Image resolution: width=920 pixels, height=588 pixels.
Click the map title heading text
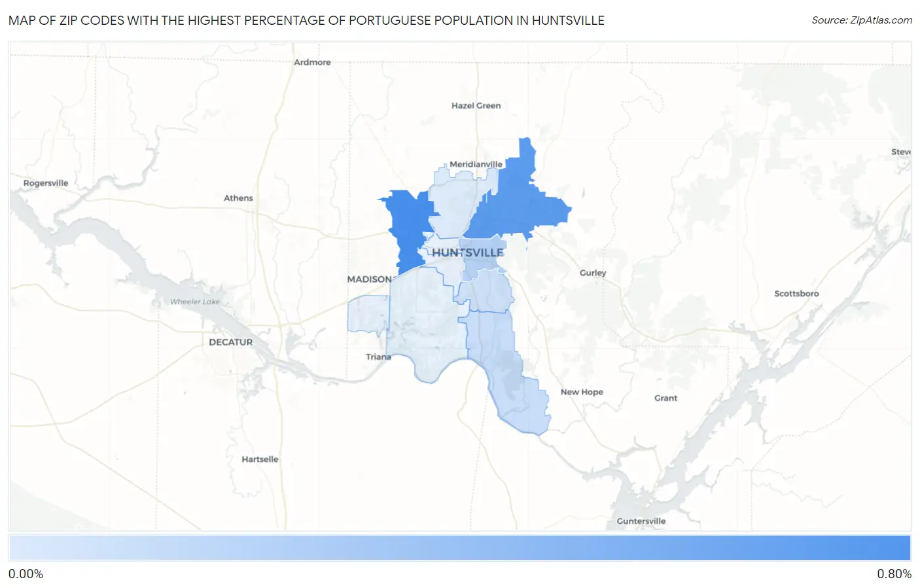coord(306,20)
